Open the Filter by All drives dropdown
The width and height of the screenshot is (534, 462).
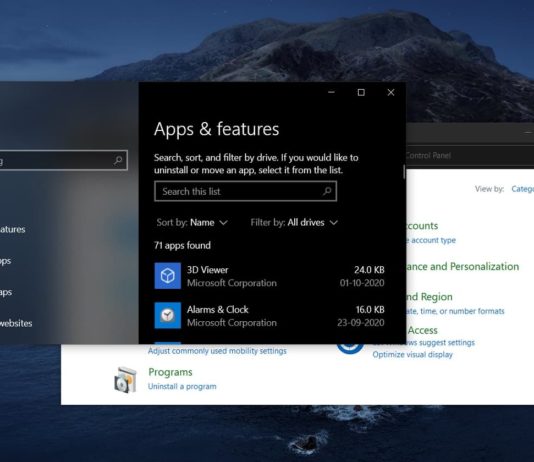click(294, 223)
